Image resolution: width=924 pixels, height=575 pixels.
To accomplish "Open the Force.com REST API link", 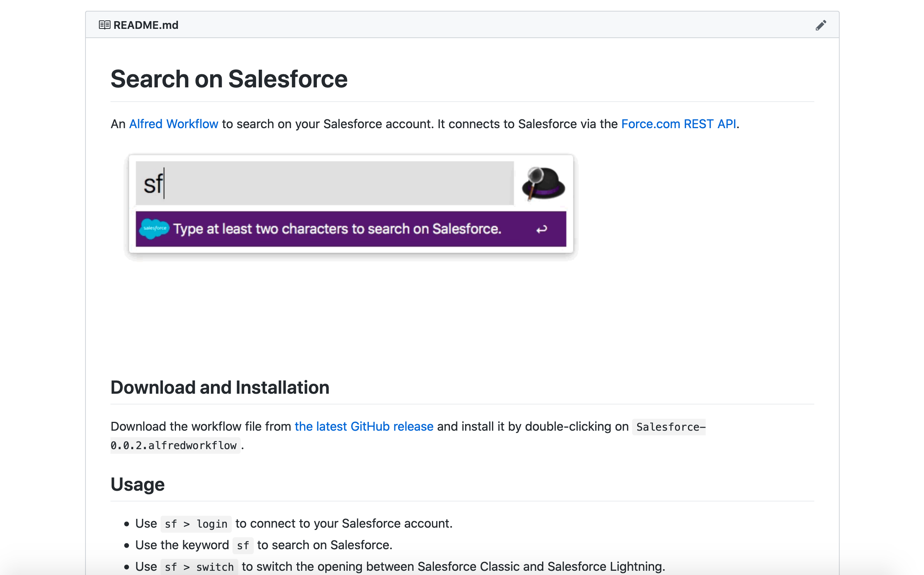I will coord(679,124).
